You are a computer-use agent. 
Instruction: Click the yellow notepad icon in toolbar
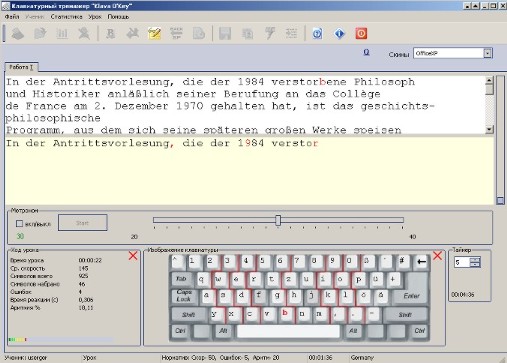tap(154, 33)
